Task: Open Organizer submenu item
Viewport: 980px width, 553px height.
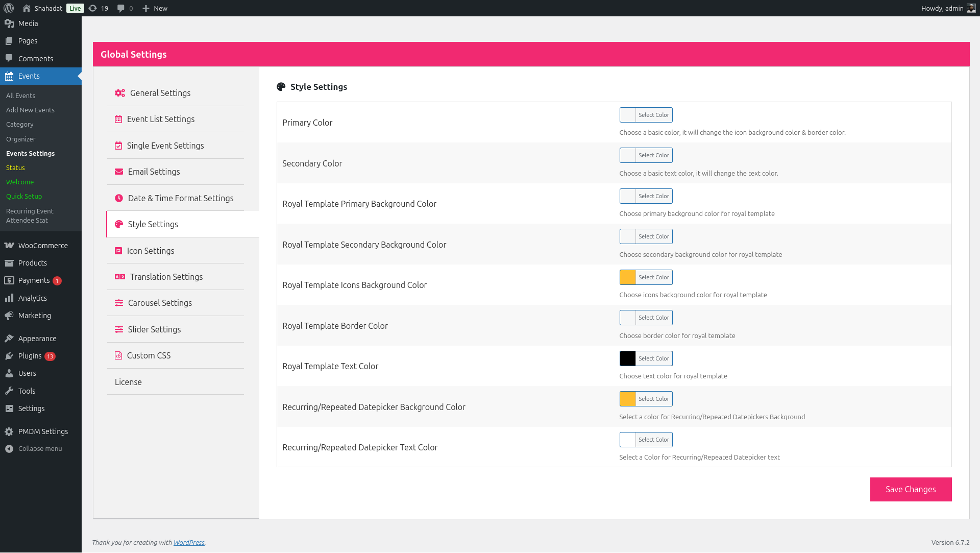Action: [x=21, y=139]
